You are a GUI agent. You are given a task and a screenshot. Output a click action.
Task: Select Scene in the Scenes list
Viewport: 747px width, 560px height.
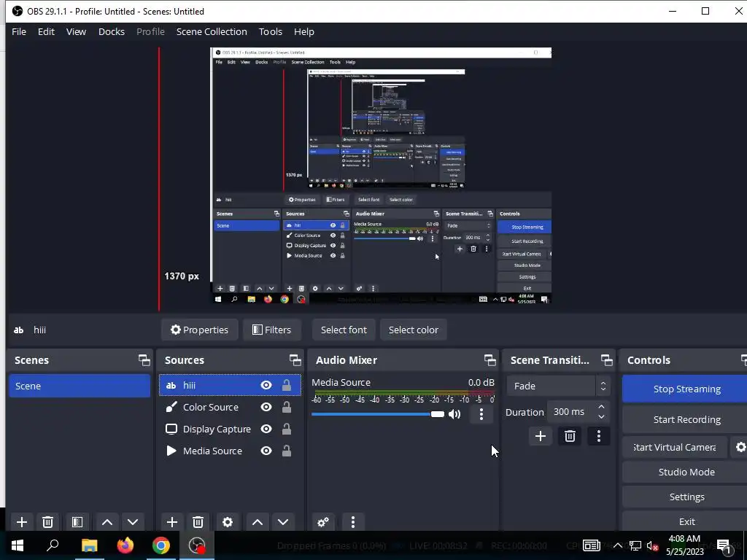80,386
